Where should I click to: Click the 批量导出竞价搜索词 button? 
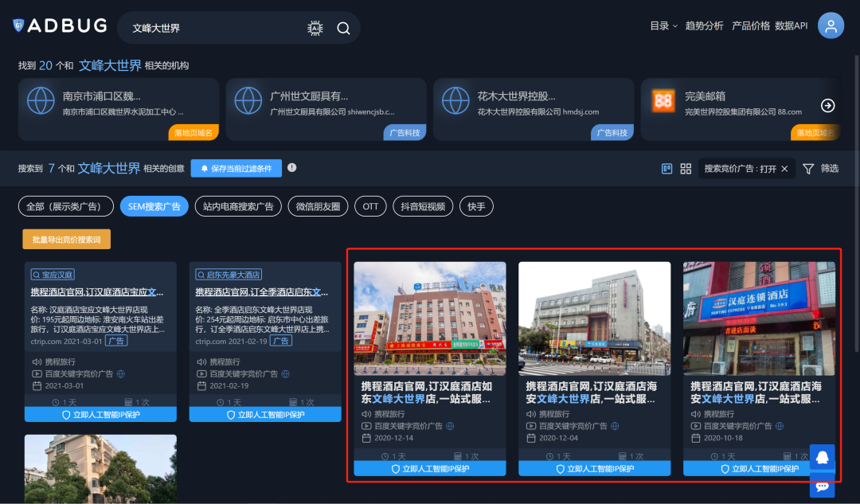point(66,239)
